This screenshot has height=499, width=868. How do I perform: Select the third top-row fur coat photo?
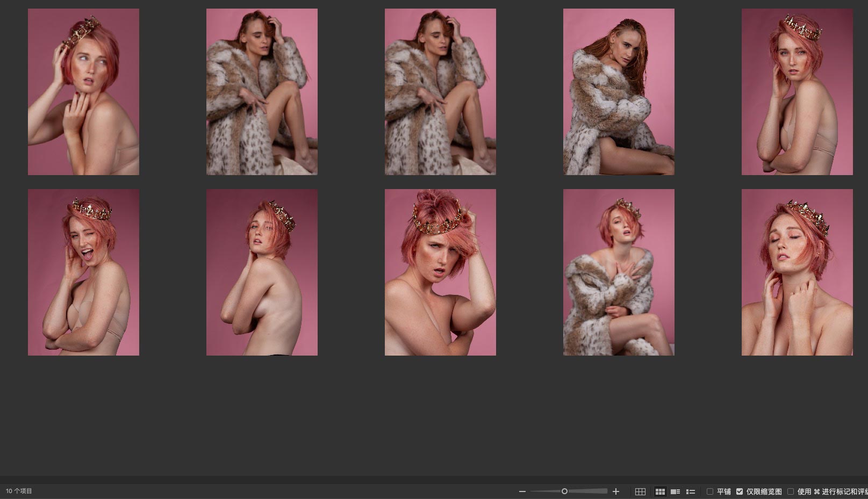coord(440,92)
